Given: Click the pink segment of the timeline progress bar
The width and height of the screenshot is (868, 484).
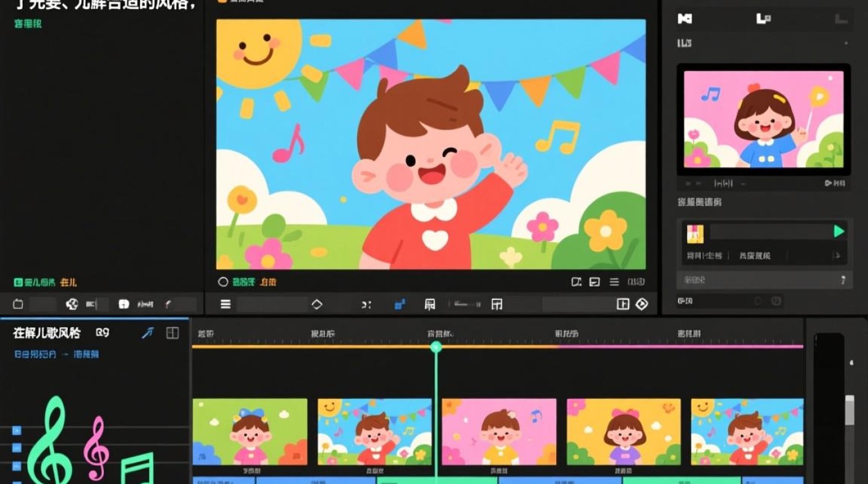Looking at the screenshot, I should coord(681,347).
